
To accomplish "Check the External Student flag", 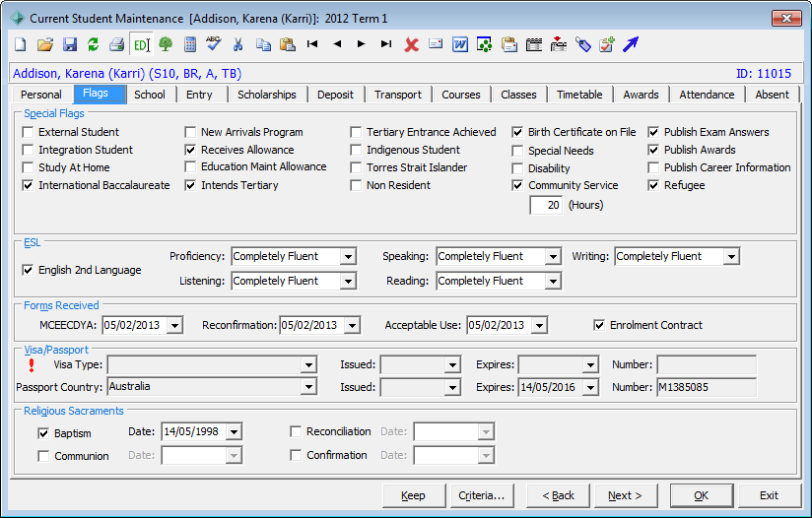I will point(28,133).
